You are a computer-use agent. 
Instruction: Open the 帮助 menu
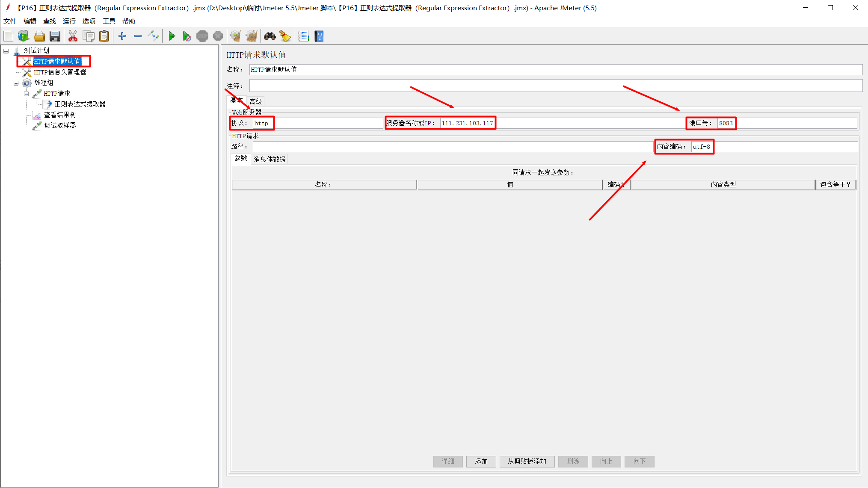(129, 21)
